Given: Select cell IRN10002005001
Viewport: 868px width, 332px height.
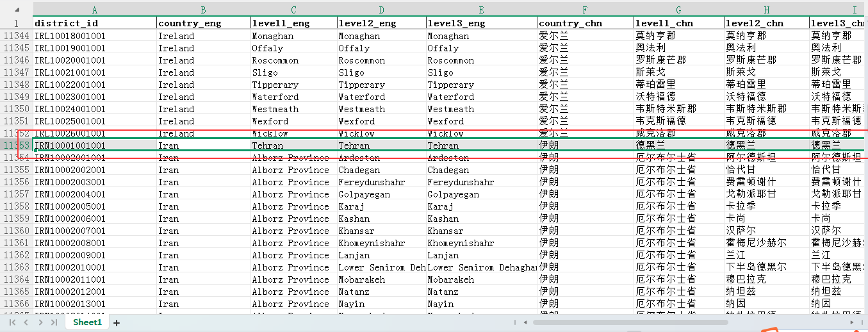Looking at the screenshot, I should 95,206.
